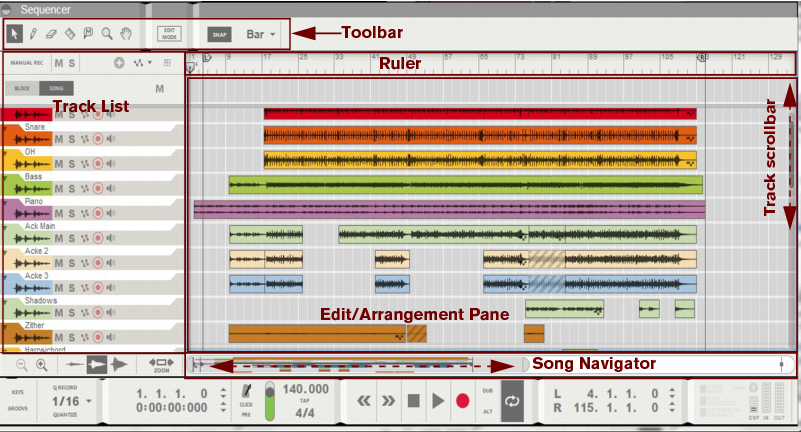
Task: Select the Mute tool in toolbar
Action: (88, 33)
